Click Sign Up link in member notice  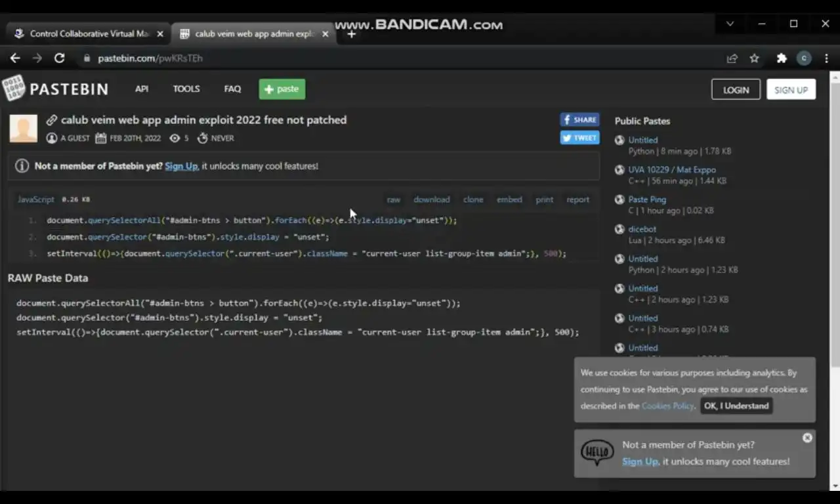coord(181,166)
